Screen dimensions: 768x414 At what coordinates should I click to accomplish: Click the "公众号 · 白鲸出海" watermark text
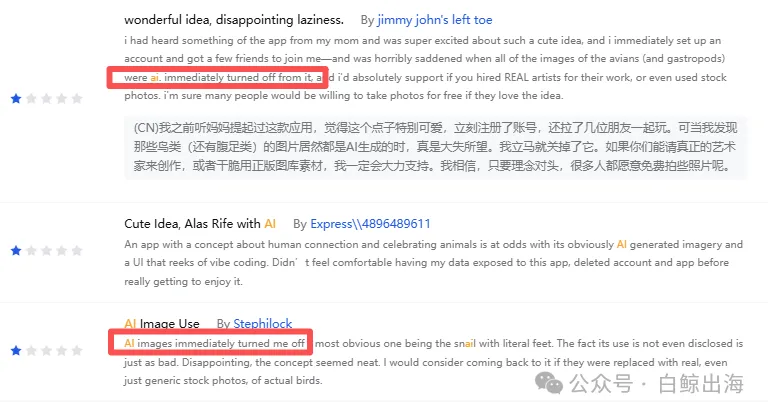[656, 383]
